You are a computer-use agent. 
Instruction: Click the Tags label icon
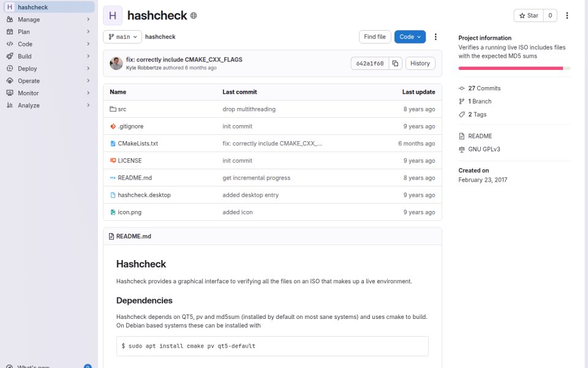coord(462,115)
